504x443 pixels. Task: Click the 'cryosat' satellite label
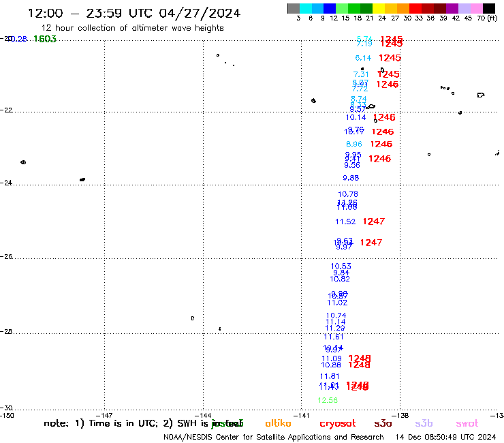click(338, 424)
